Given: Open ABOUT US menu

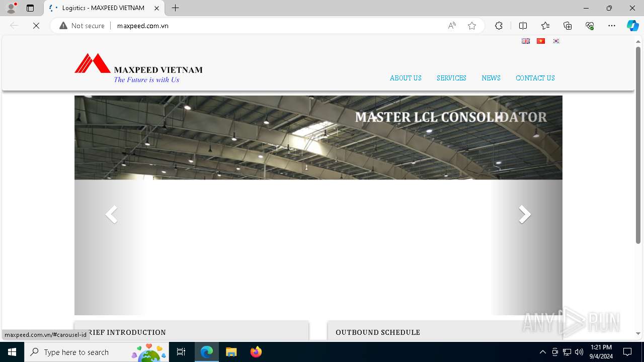Looking at the screenshot, I should 406,78.
